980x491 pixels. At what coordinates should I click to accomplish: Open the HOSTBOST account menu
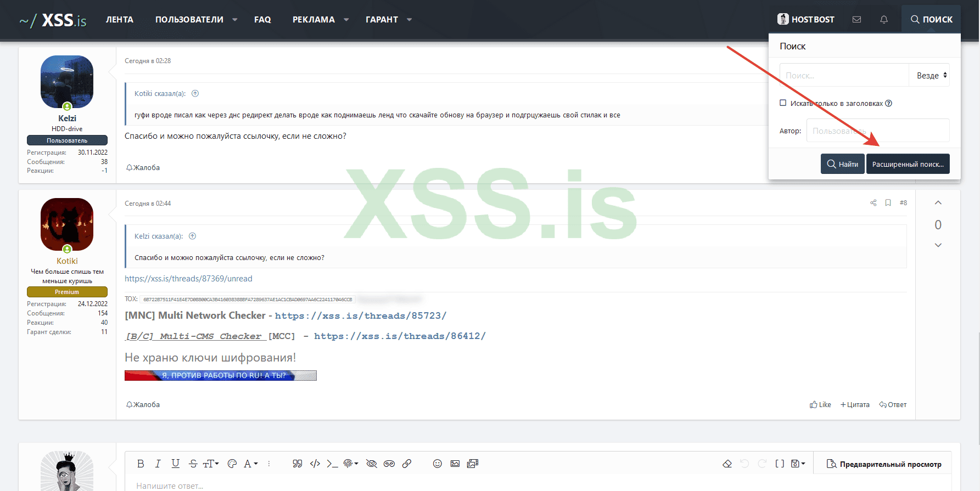point(806,19)
